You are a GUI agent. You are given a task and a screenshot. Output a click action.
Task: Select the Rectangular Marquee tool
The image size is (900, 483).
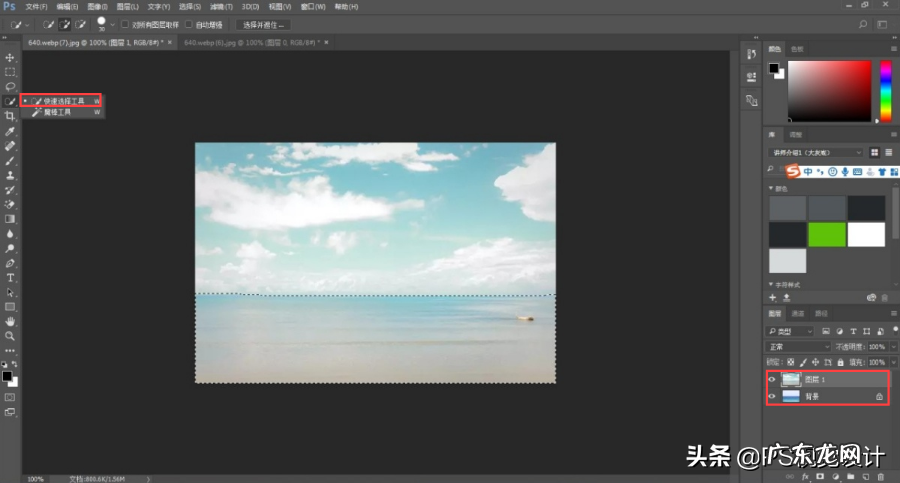(10, 72)
